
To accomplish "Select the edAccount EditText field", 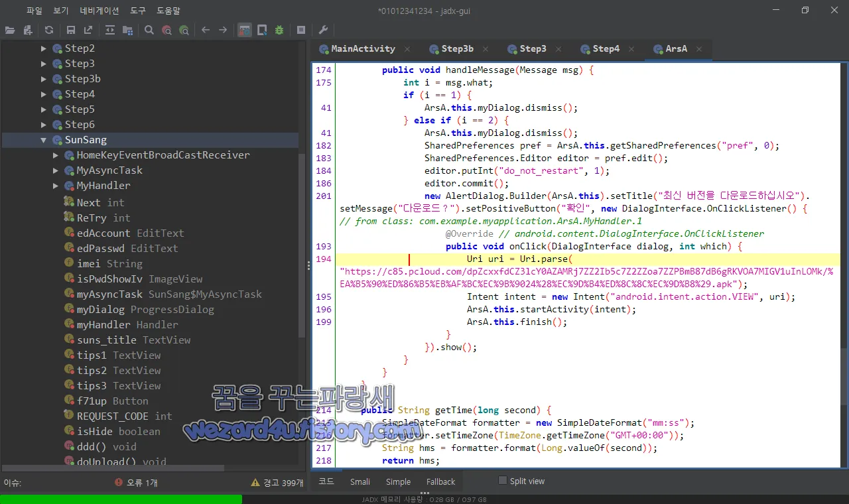I will (x=124, y=233).
